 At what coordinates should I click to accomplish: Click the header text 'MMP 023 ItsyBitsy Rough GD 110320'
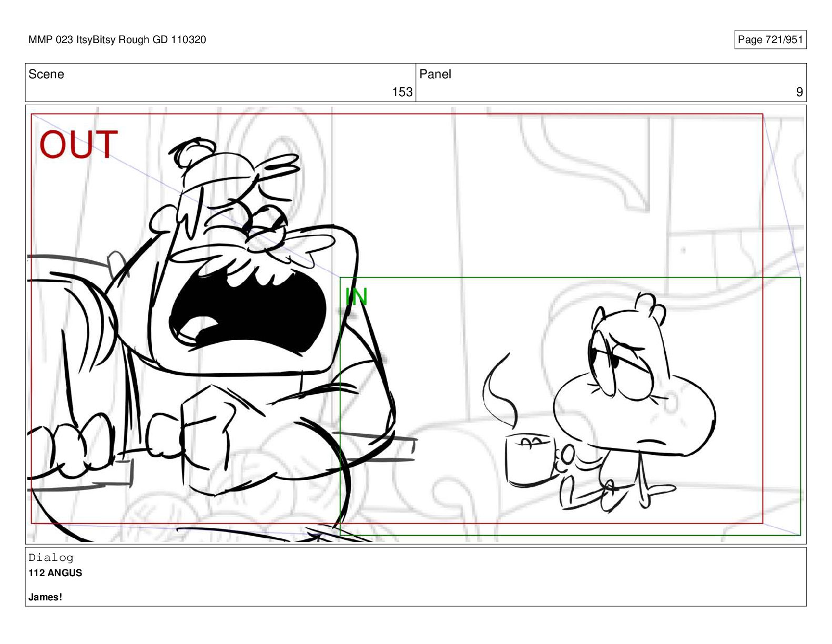(x=117, y=39)
